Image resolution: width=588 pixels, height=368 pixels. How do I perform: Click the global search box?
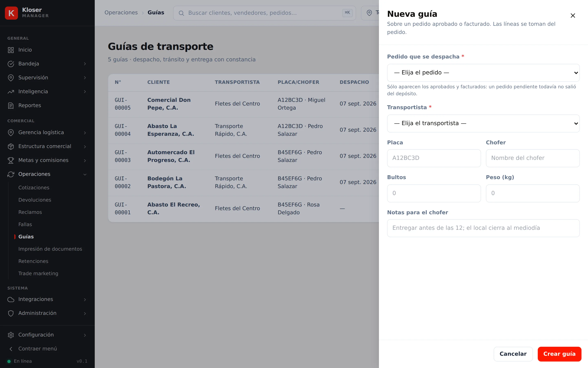264,13
